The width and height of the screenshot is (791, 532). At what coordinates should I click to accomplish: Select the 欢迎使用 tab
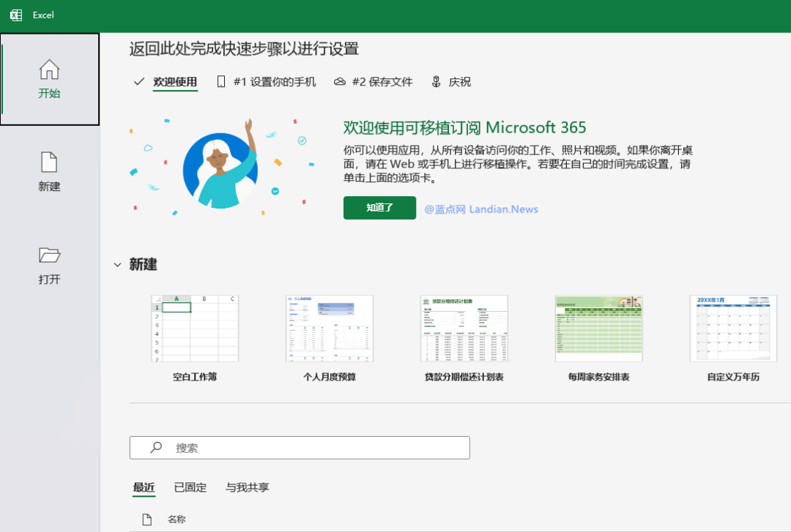click(175, 82)
